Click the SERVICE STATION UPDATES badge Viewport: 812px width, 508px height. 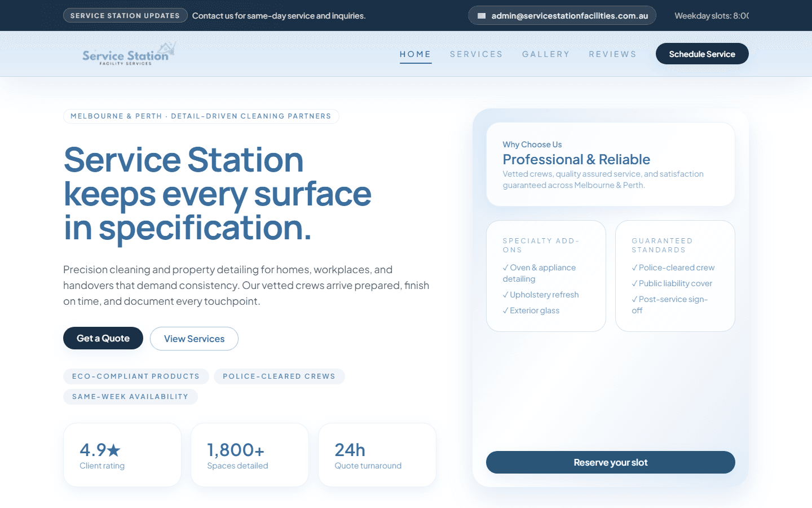(x=125, y=15)
